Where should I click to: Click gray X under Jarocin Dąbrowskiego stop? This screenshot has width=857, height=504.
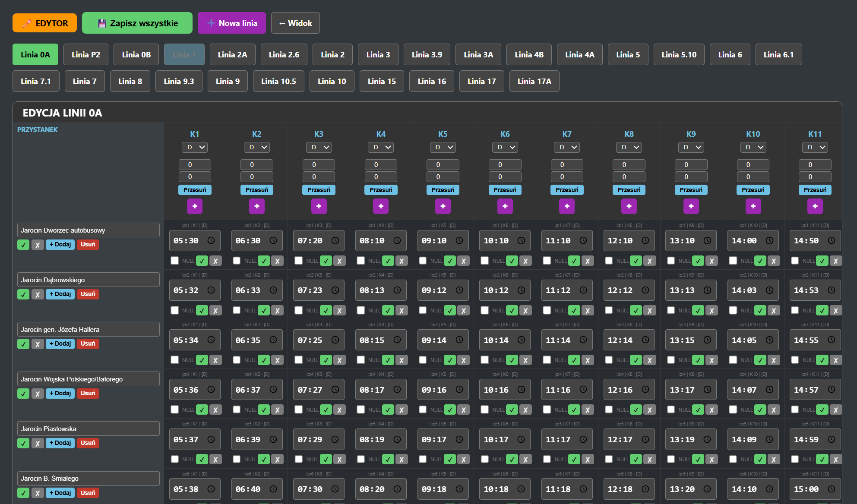pos(38,294)
